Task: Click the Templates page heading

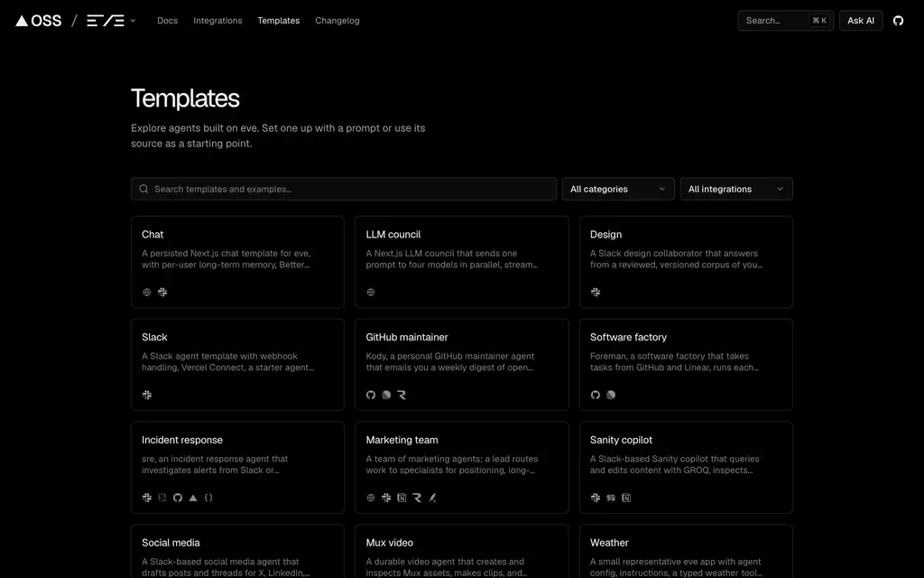Action: pyautogui.click(x=185, y=98)
